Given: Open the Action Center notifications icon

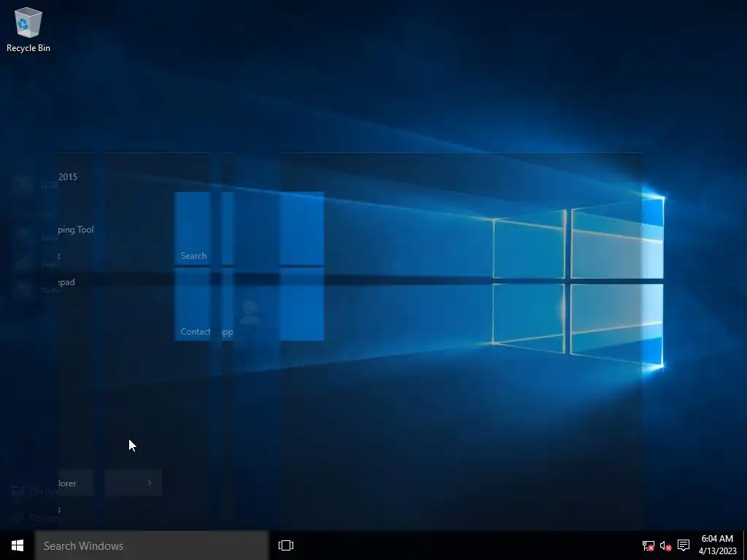Looking at the screenshot, I should pyautogui.click(x=684, y=545).
